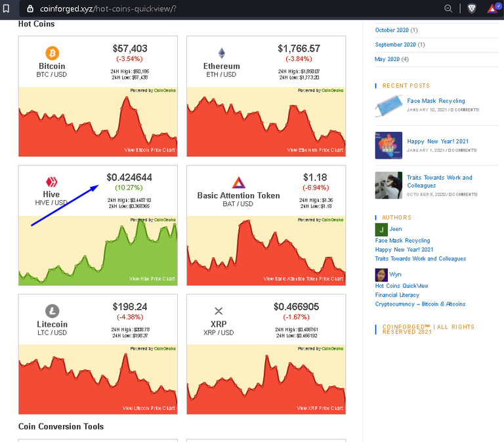Click the LTC / USD pair label
The height and width of the screenshot is (442, 504).
point(52,332)
